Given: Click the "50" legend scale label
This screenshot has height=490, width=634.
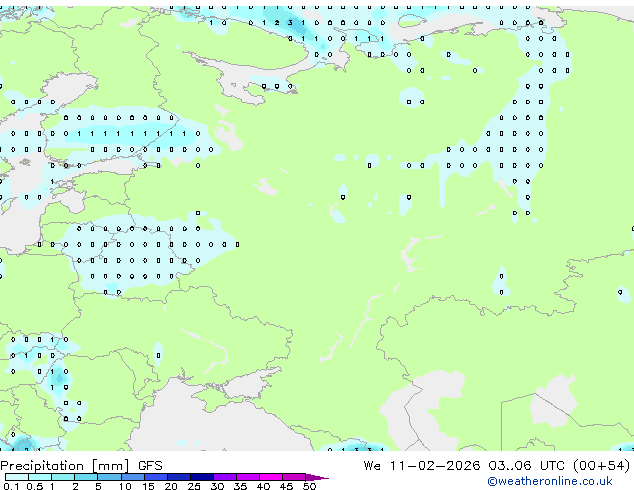Looking at the screenshot, I should click(309, 486).
